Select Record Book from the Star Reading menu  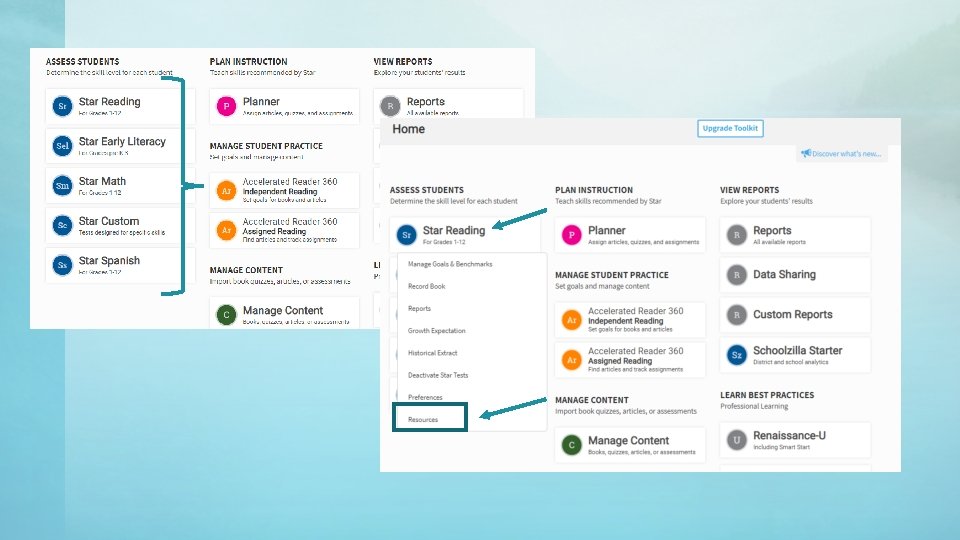(x=427, y=286)
